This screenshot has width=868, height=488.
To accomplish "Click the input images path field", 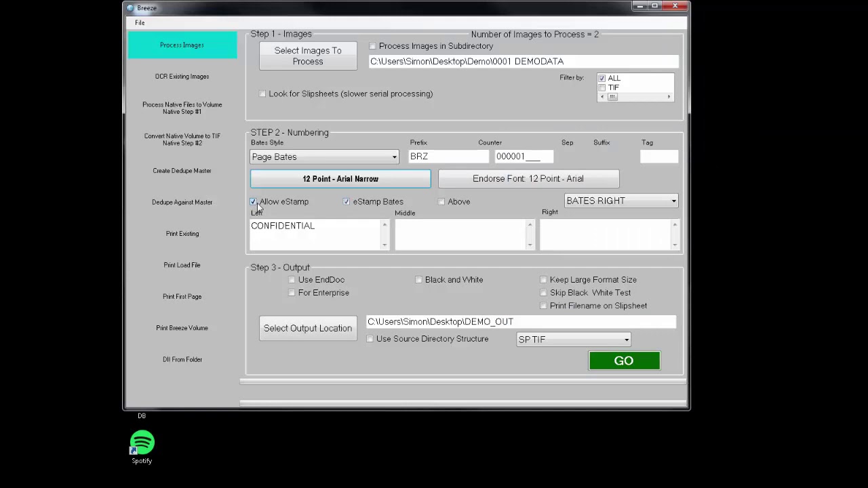I will pos(524,62).
